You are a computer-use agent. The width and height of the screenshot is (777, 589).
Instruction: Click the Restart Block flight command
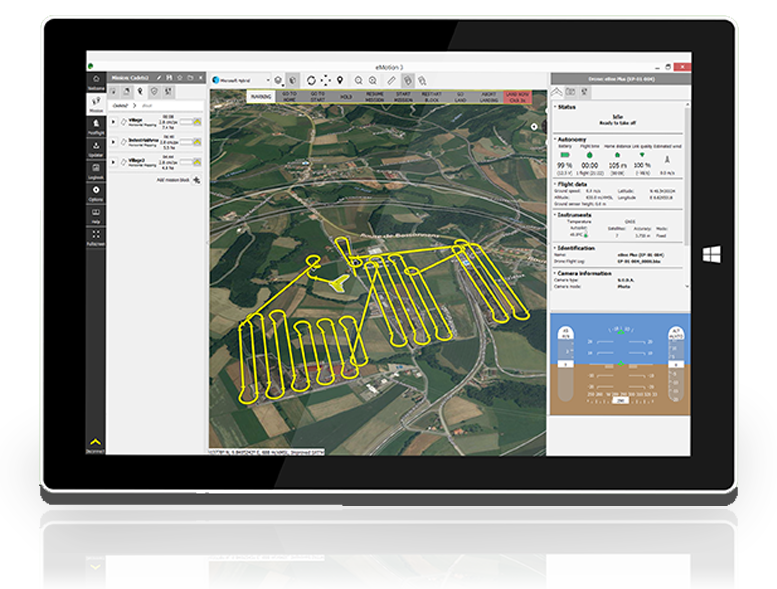pyautogui.click(x=432, y=97)
